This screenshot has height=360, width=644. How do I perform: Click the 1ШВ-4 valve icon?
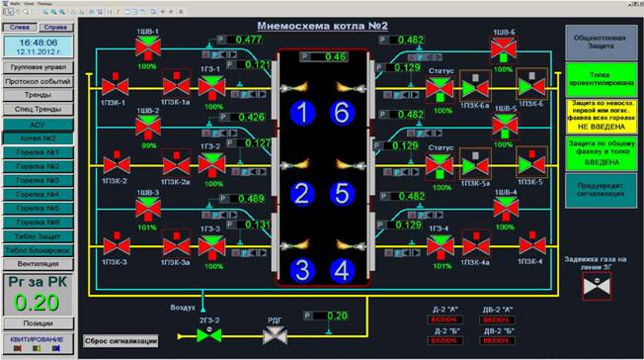[x=506, y=209]
